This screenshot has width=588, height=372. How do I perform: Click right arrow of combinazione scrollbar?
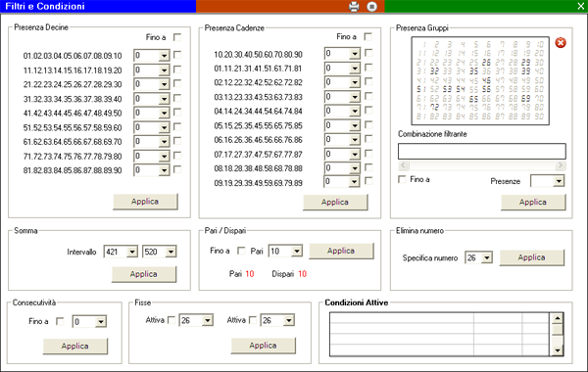(x=561, y=165)
